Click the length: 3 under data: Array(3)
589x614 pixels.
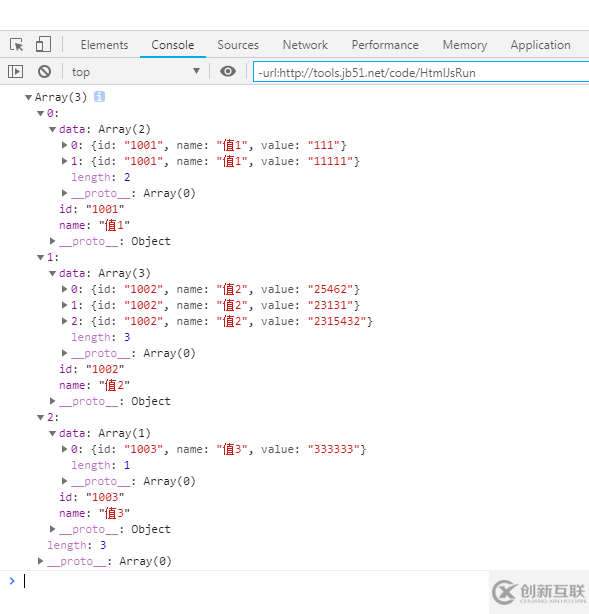tap(101, 337)
